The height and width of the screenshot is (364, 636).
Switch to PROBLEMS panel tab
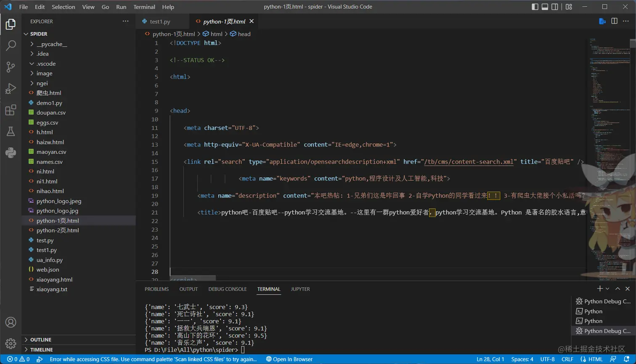156,289
